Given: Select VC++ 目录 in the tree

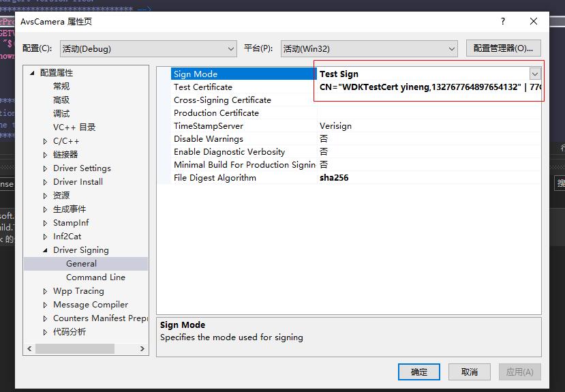Looking at the screenshot, I should tap(74, 127).
